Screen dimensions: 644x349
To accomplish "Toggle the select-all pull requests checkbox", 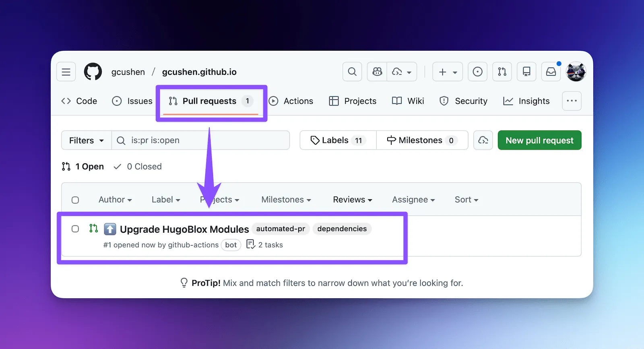I will 75,200.
